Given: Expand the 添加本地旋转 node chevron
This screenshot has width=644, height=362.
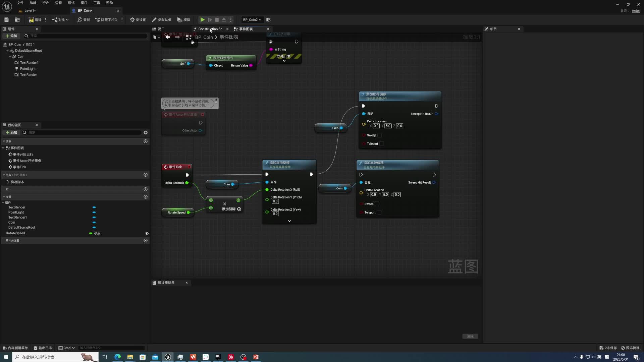Looking at the screenshot, I should (x=289, y=221).
